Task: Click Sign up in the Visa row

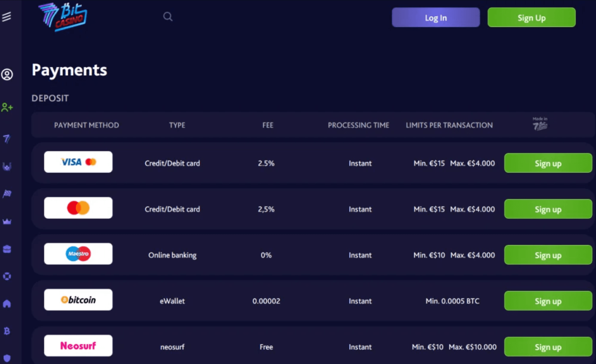Action: point(548,163)
